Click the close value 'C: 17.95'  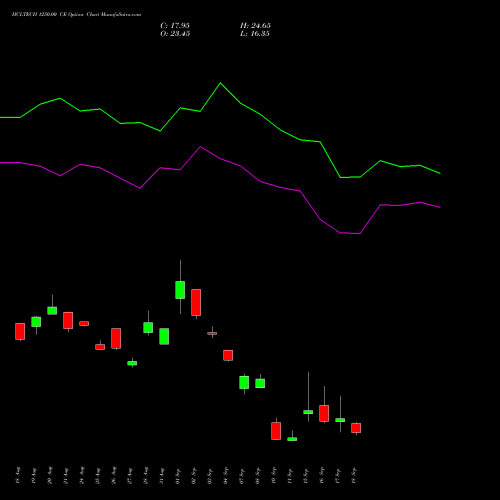[175, 26]
